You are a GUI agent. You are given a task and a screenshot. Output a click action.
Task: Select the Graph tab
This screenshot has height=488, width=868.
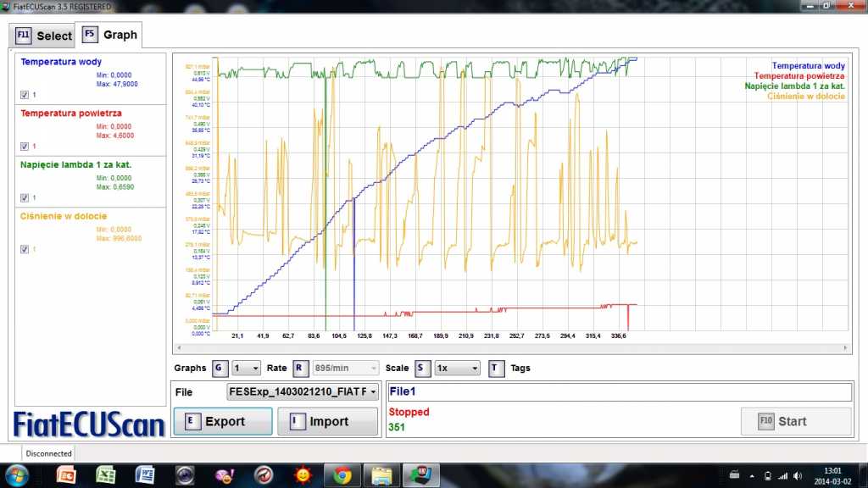click(110, 36)
